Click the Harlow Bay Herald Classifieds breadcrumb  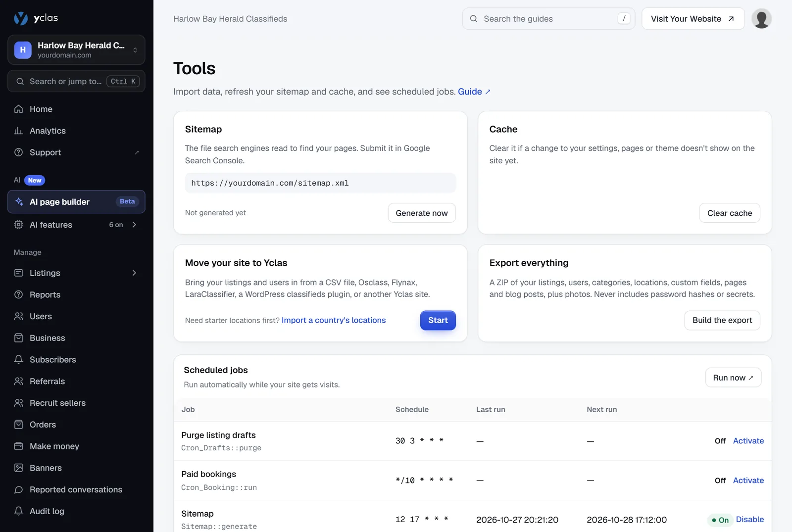point(230,19)
